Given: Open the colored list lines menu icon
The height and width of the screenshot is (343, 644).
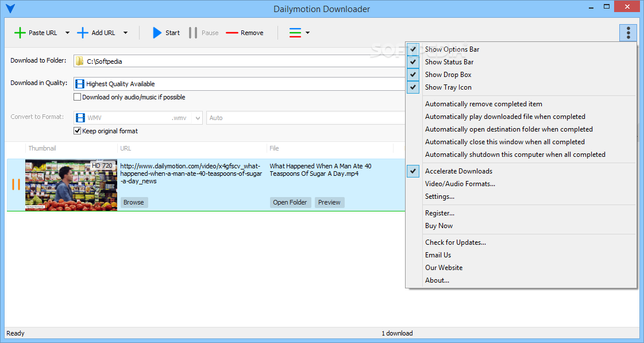Looking at the screenshot, I should [295, 33].
